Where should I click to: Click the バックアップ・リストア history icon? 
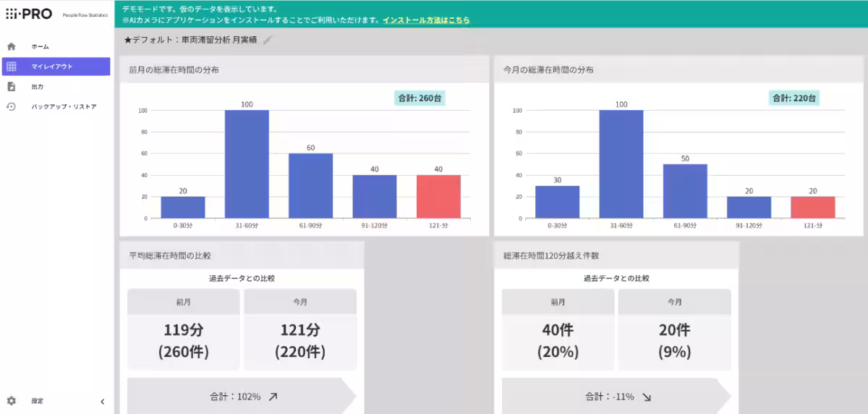(x=11, y=106)
